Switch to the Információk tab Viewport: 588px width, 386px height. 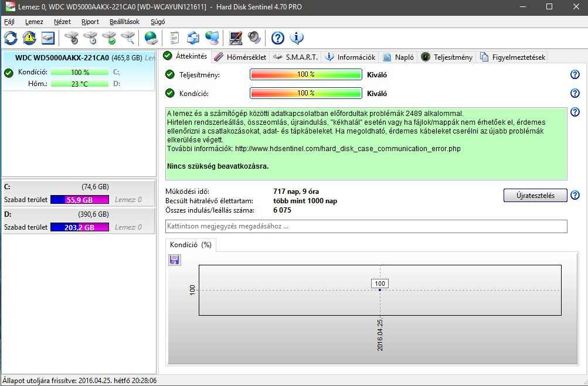(350, 57)
